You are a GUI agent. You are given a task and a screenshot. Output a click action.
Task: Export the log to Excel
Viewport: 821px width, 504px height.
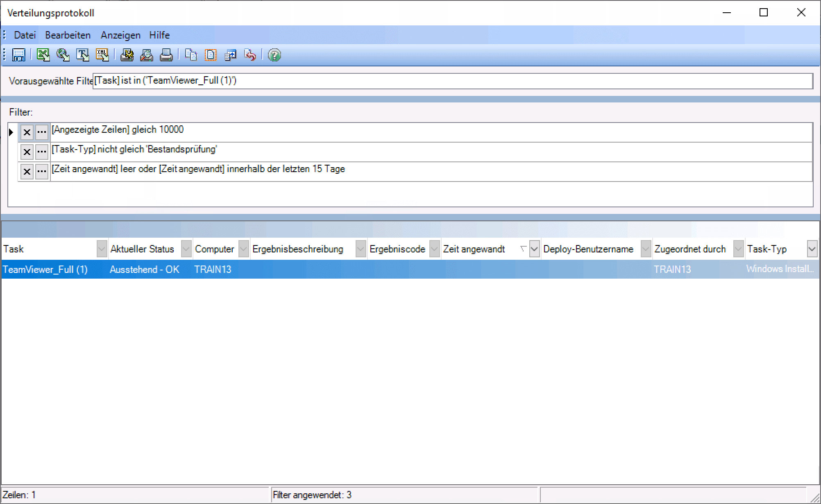point(43,55)
